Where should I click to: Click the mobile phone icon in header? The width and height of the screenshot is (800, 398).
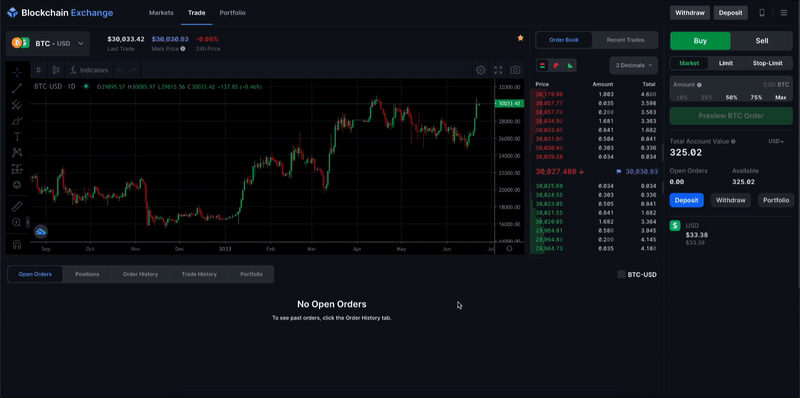pos(762,13)
